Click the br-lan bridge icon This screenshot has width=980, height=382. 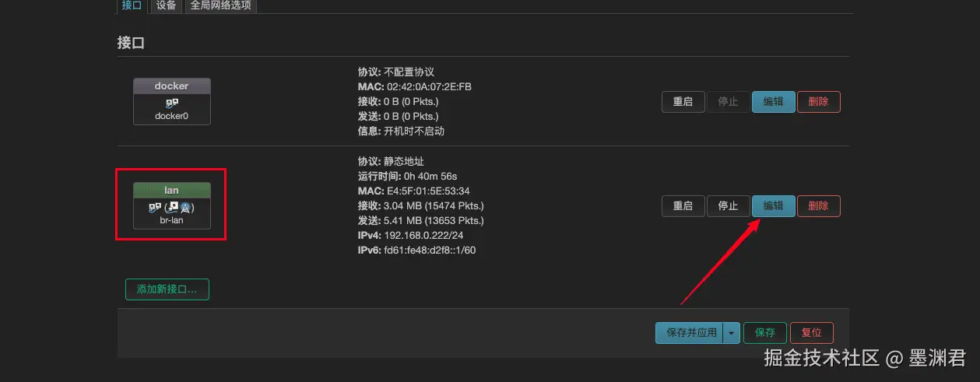click(154, 208)
